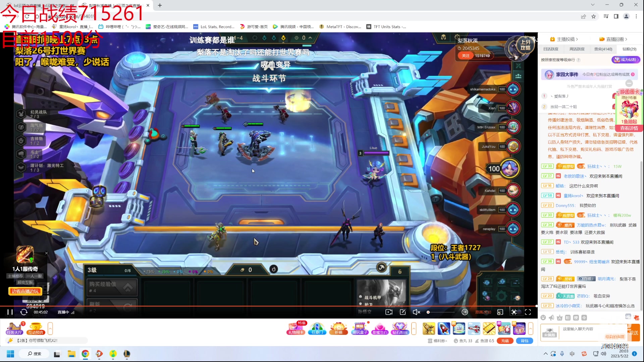Toggle danmaku bullet comments icon
This screenshot has height=362, width=644.
(465, 312)
